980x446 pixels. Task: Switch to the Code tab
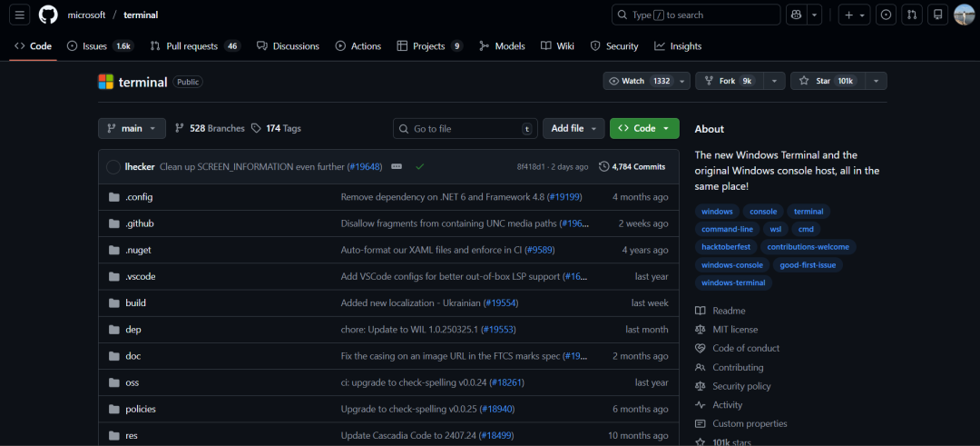[34, 46]
